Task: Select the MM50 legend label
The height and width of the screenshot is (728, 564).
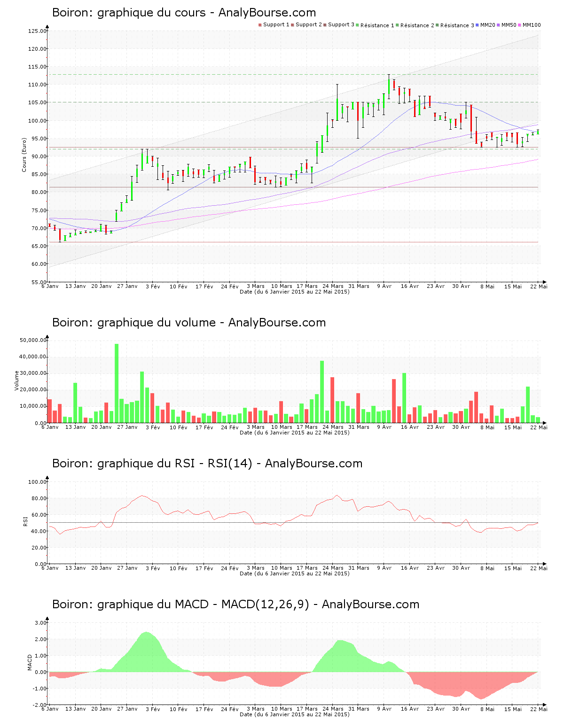Action: [x=509, y=25]
